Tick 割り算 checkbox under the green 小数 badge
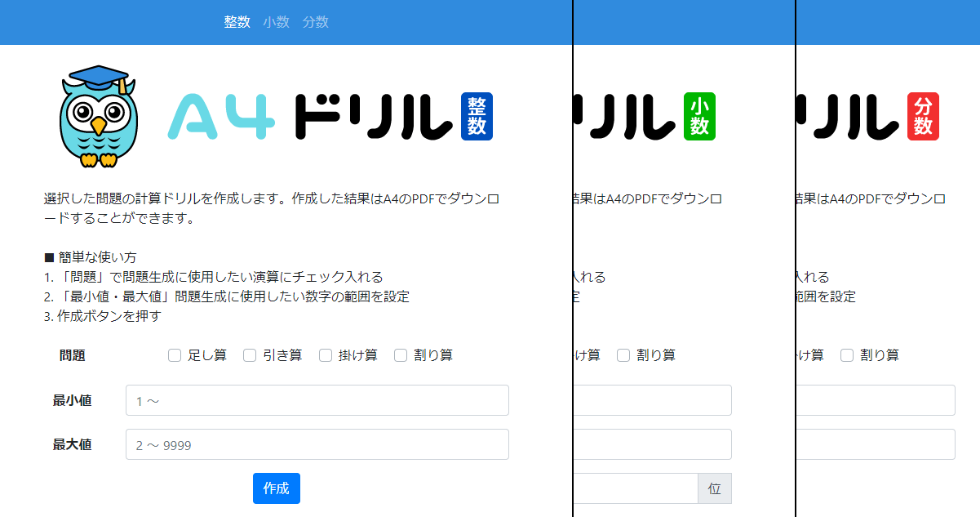The height and width of the screenshot is (517, 980). (623, 355)
